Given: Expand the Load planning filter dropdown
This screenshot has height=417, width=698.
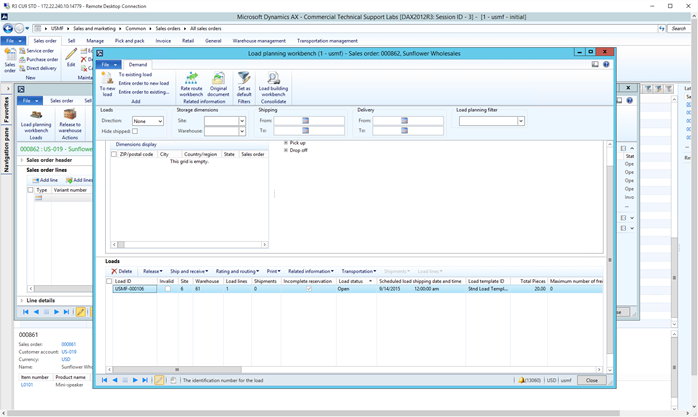Looking at the screenshot, I should tap(520, 121).
